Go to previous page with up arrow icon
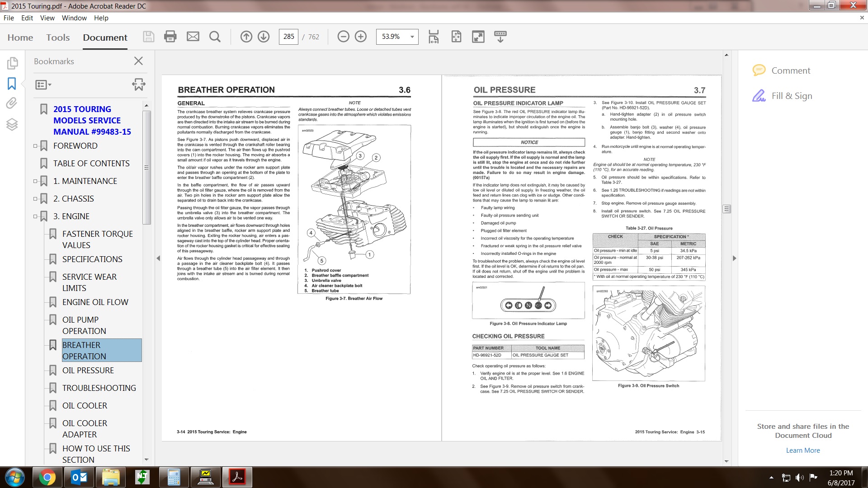 click(246, 37)
